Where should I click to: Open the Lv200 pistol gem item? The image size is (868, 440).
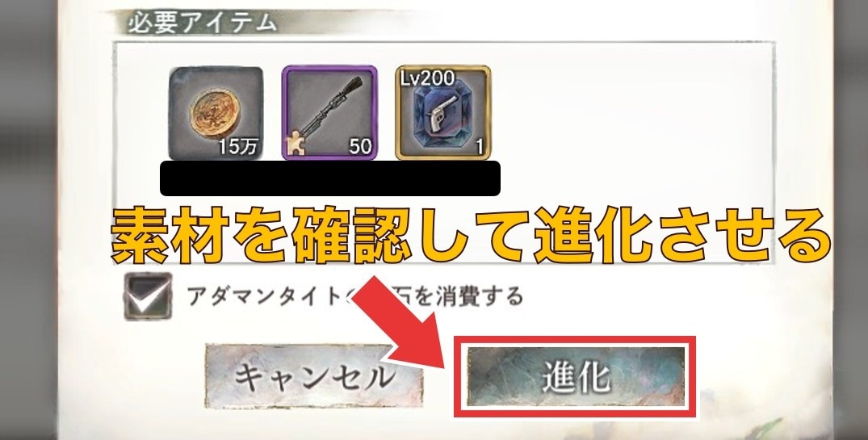click(442, 113)
